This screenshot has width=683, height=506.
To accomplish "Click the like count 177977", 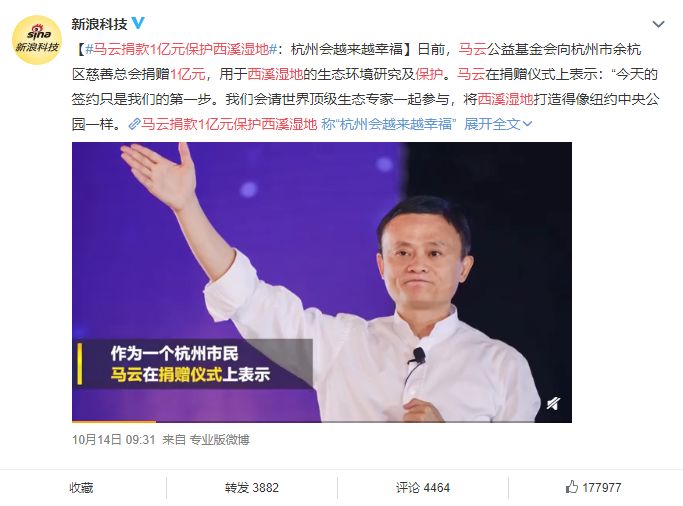I will pyautogui.click(x=602, y=488).
